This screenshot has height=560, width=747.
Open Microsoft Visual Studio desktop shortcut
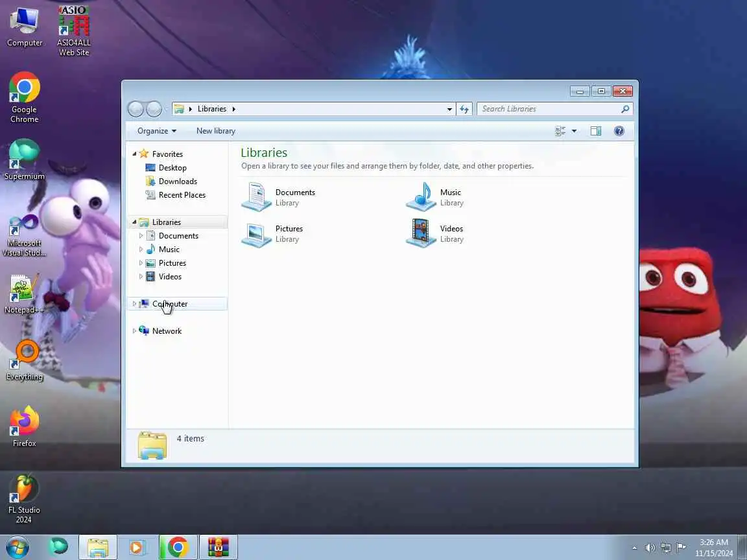tap(24, 236)
